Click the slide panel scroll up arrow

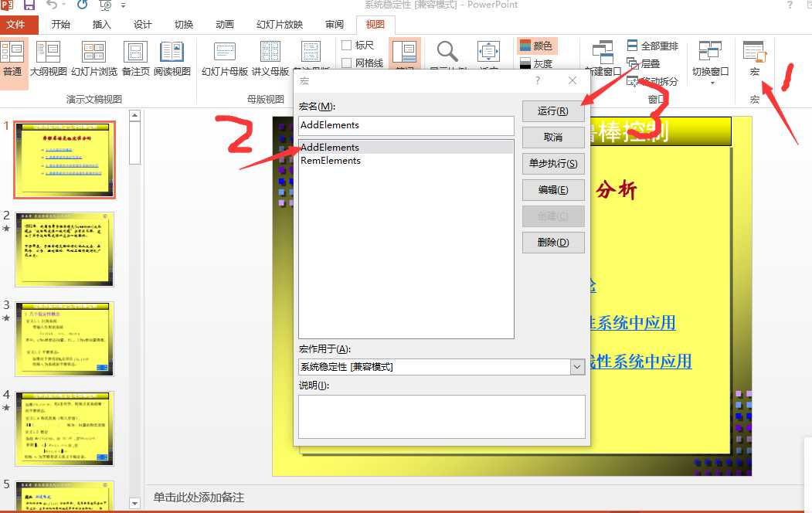134,115
